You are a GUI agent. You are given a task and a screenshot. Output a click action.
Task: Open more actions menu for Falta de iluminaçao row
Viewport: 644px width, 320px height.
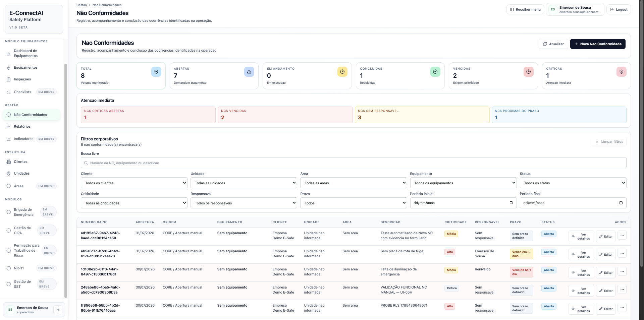pyautogui.click(x=622, y=271)
